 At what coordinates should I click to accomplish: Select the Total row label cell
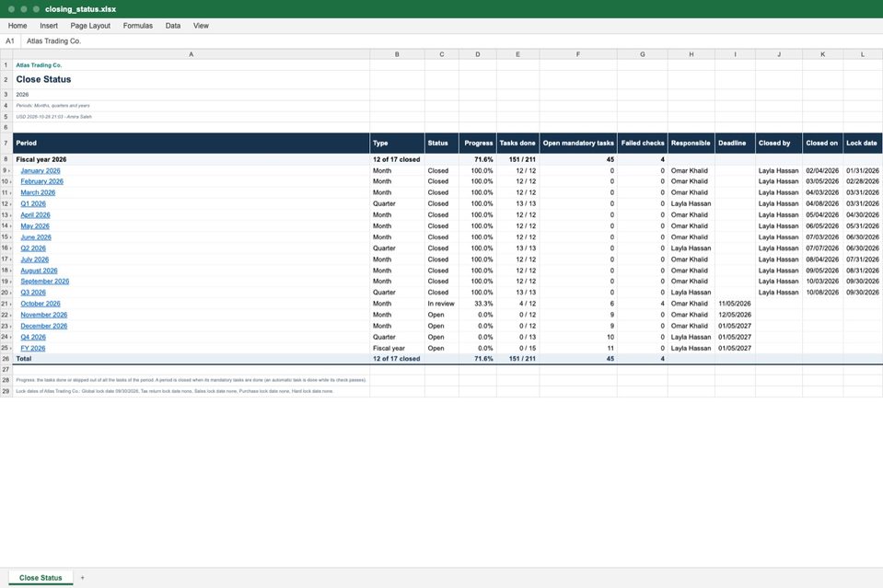click(x=192, y=359)
